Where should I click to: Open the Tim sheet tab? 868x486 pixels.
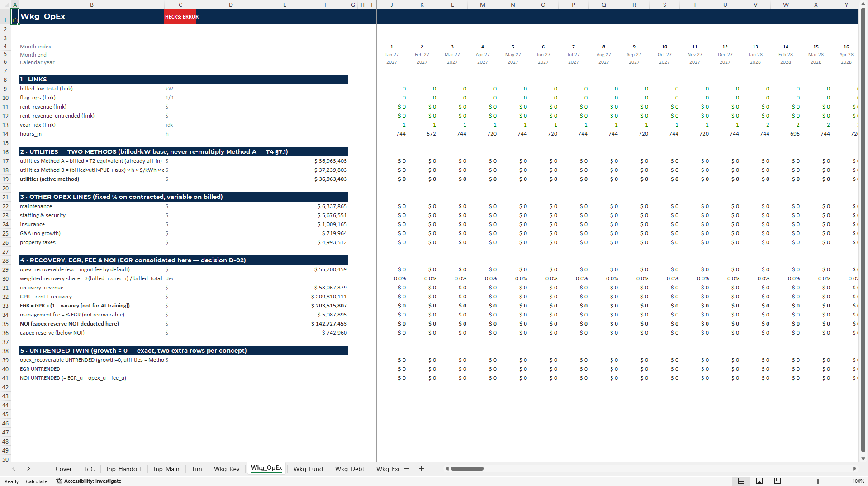pos(197,469)
